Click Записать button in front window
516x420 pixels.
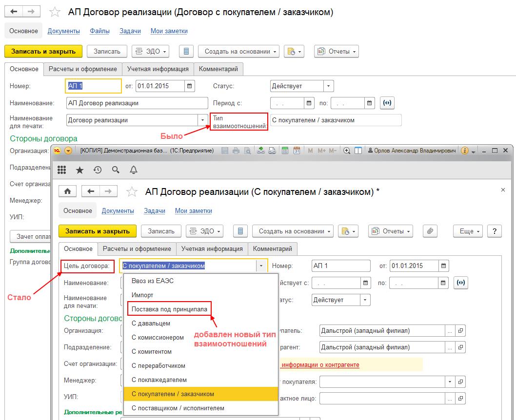(161, 231)
